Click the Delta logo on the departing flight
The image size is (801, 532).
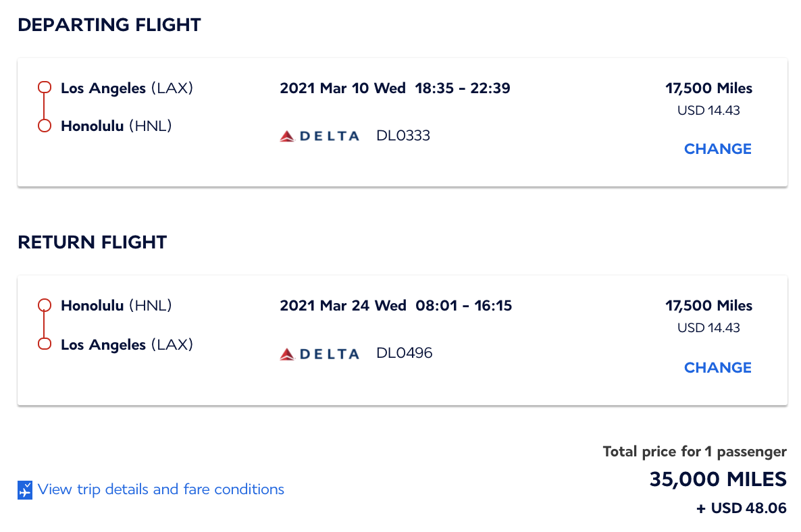319,135
